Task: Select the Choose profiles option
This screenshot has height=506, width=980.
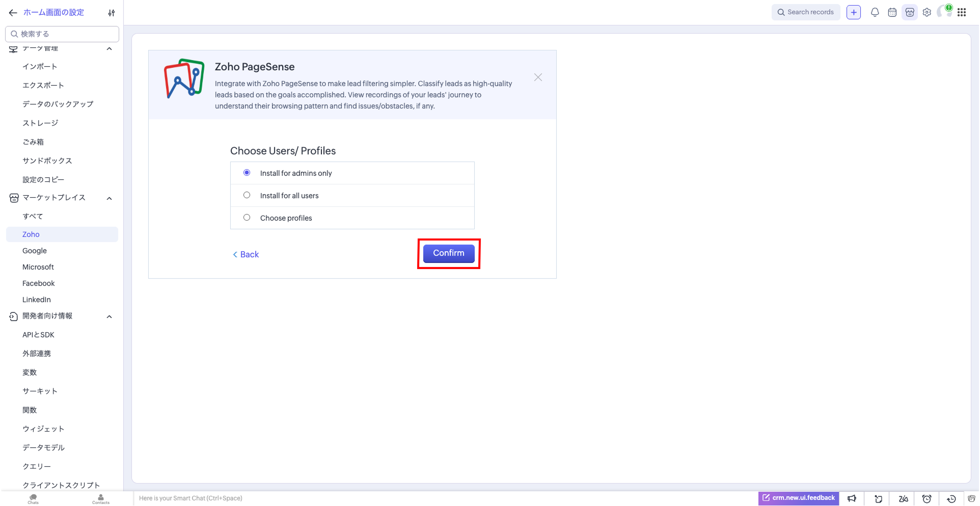Action: pyautogui.click(x=247, y=218)
